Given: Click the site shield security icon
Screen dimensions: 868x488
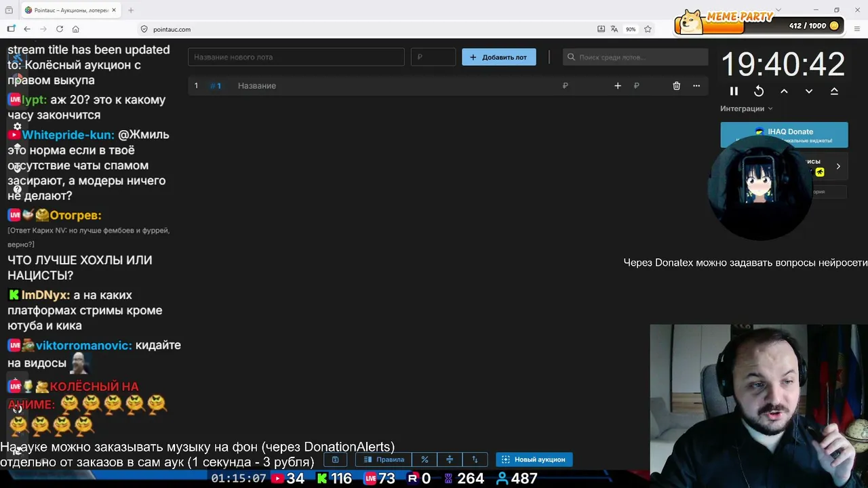Looking at the screenshot, I should tap(144, 29).
